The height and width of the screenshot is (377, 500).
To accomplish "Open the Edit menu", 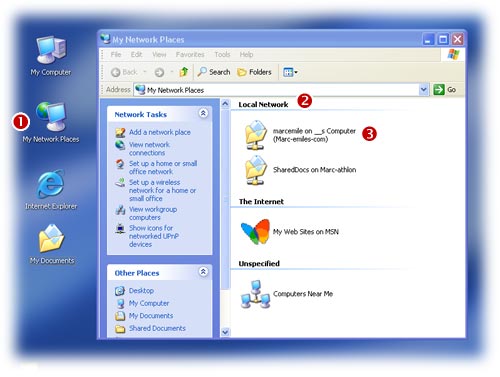I will tap(136, 54).
